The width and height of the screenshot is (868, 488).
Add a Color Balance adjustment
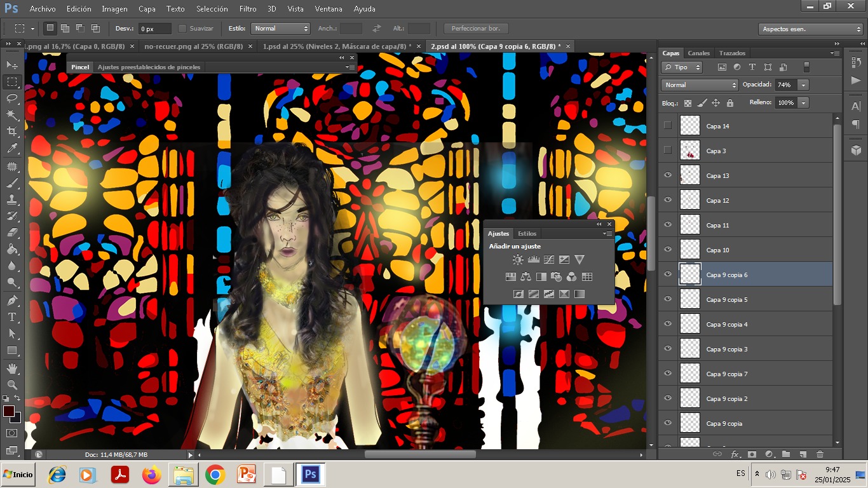[x=526, y=276]
